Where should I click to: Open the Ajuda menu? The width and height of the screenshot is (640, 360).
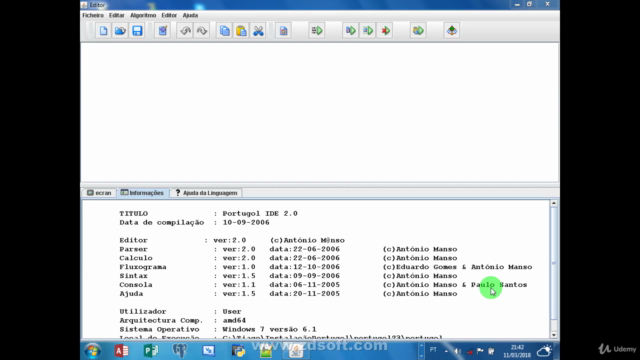pos(190,16)
